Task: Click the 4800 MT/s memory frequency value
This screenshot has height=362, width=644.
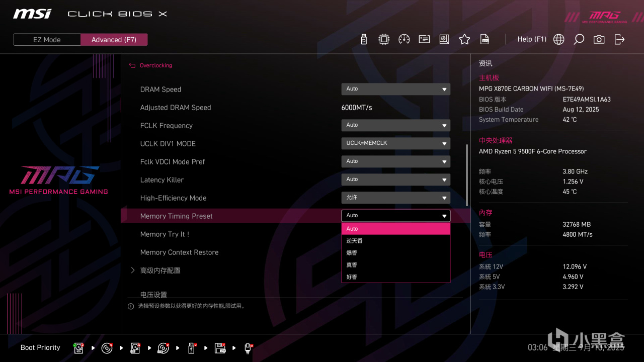Action: click(578, 235)
